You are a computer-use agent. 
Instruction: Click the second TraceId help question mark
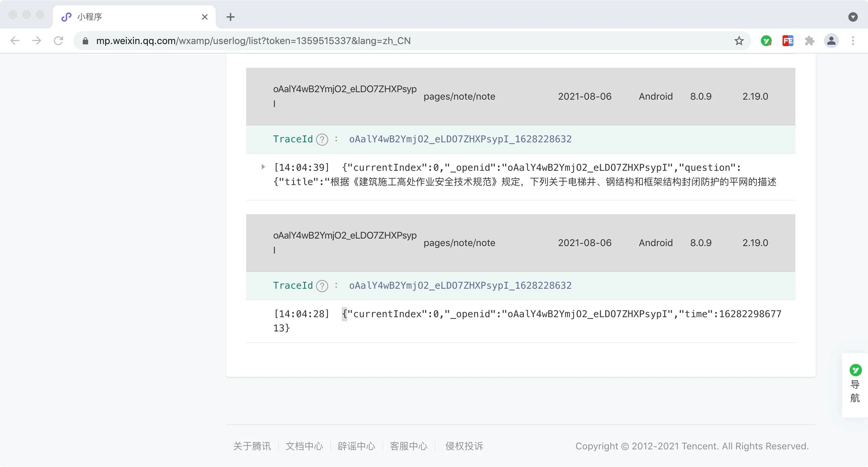pyautogui.click(x=322, y=286)
